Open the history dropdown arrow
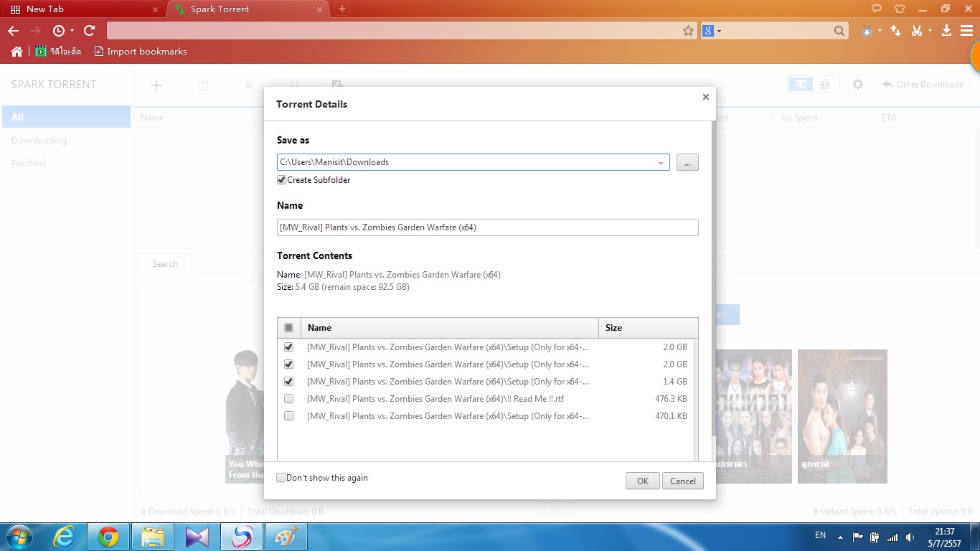Screen dimensions: 980x551 coord(72,31)
